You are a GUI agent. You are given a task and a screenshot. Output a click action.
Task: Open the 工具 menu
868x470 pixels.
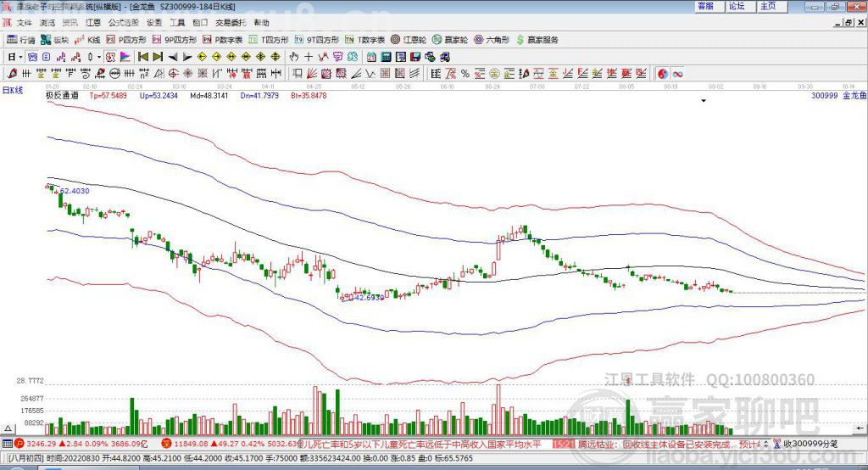point(177,23)
